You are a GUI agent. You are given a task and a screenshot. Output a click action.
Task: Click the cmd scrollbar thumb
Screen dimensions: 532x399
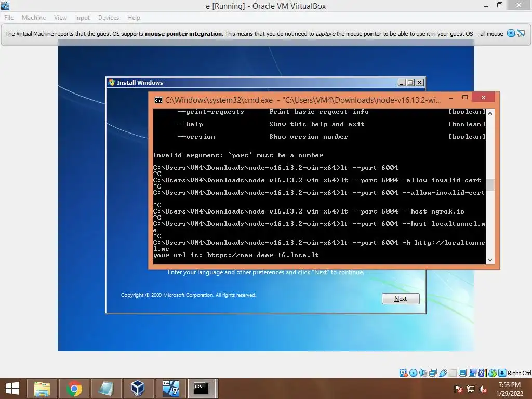[490, 185]
